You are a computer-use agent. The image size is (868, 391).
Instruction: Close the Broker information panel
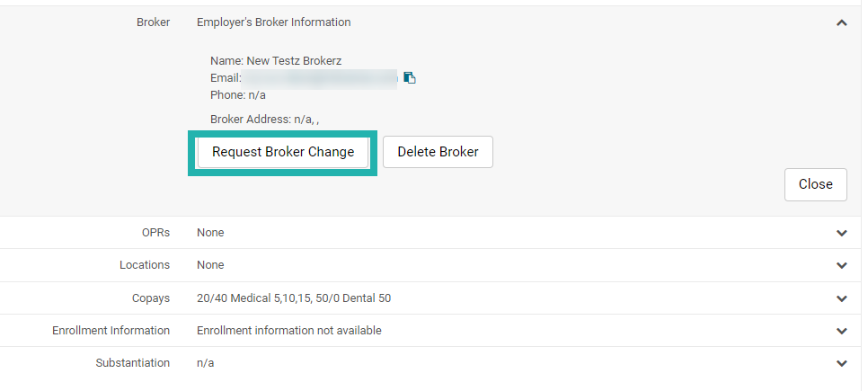tap(815, 184)
